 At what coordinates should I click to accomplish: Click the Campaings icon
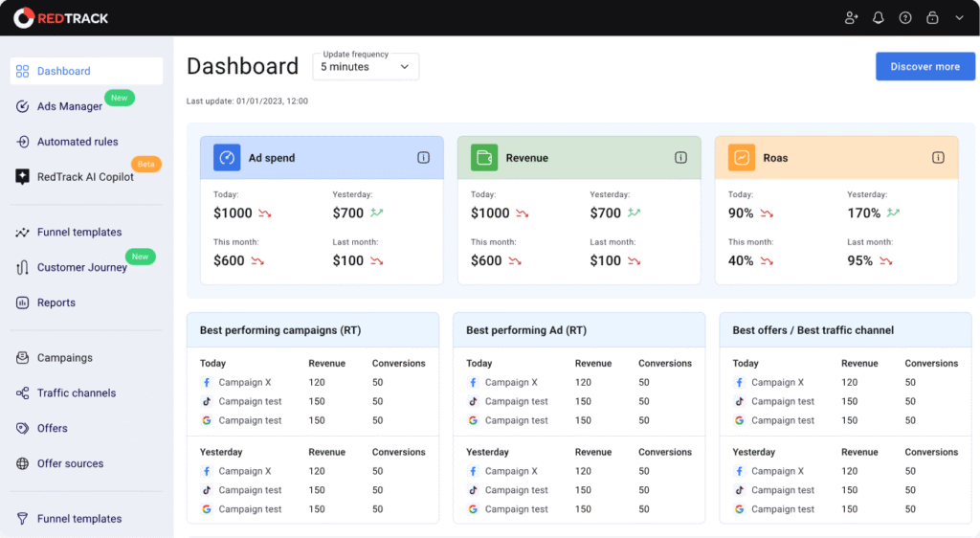pos(23,357)
